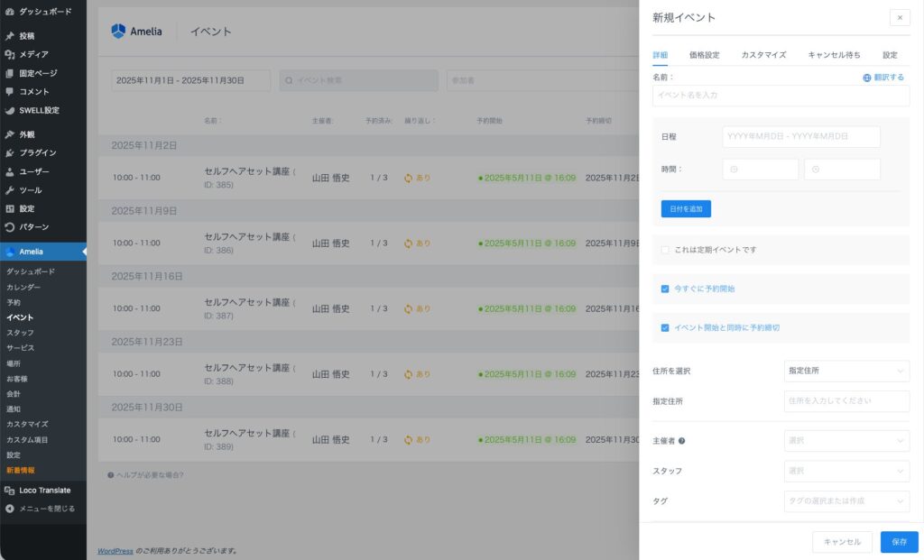Switch to the 価格設定 tab
The width and height of the screenshot is (924, 560).
click(x=704, y=55)
